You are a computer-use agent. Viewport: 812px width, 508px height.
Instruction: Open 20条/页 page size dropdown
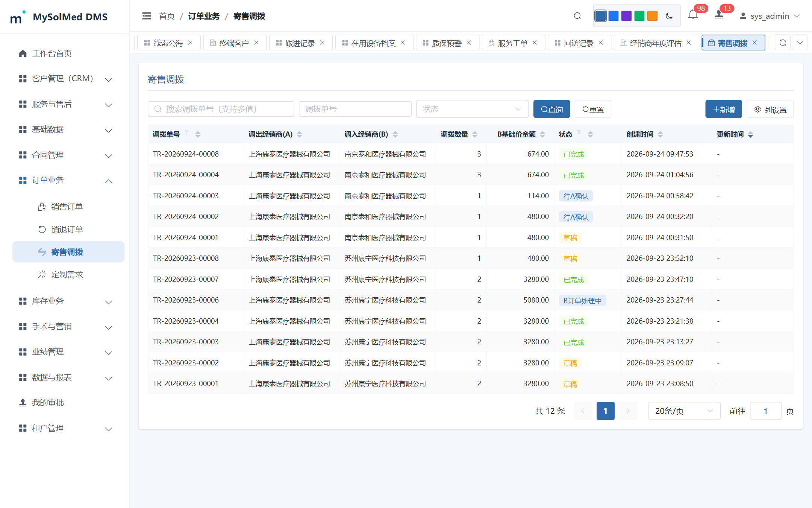pyautogui.click(x=684, y=411)
